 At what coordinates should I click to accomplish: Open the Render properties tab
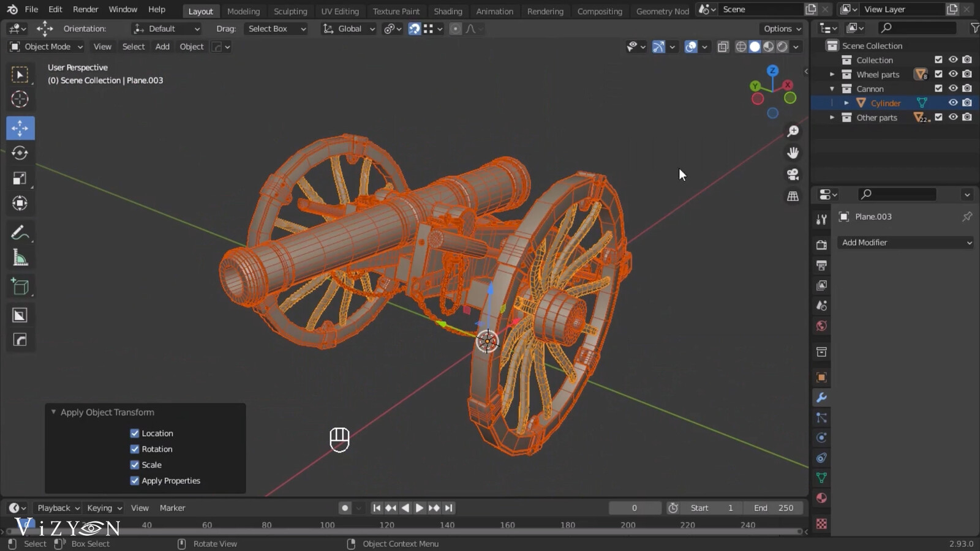821,245
